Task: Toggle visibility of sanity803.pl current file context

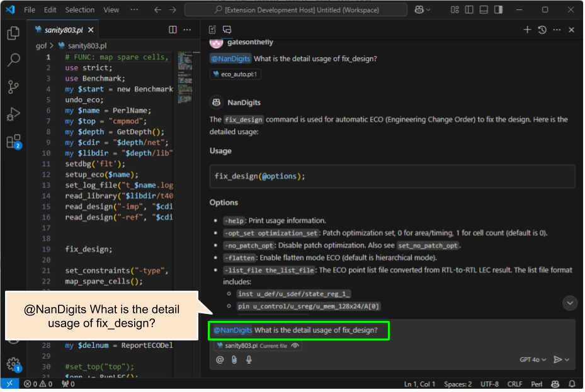Action: point(295,345)
